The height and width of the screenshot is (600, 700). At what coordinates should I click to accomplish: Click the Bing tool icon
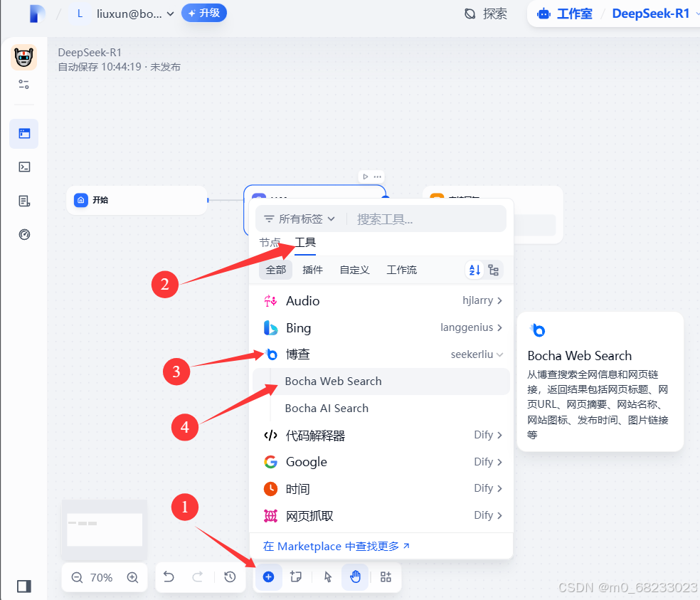click(270, 328)
